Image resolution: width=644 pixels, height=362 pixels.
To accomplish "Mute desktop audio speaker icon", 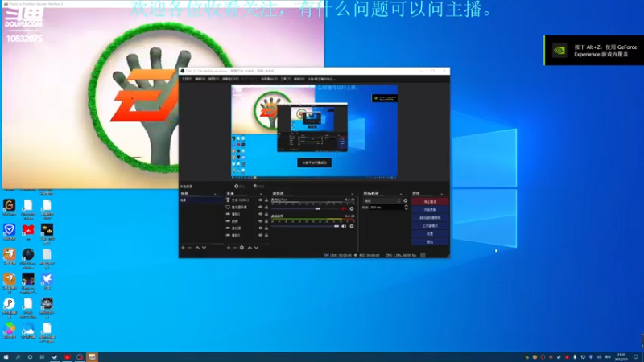I will (344, 226).
